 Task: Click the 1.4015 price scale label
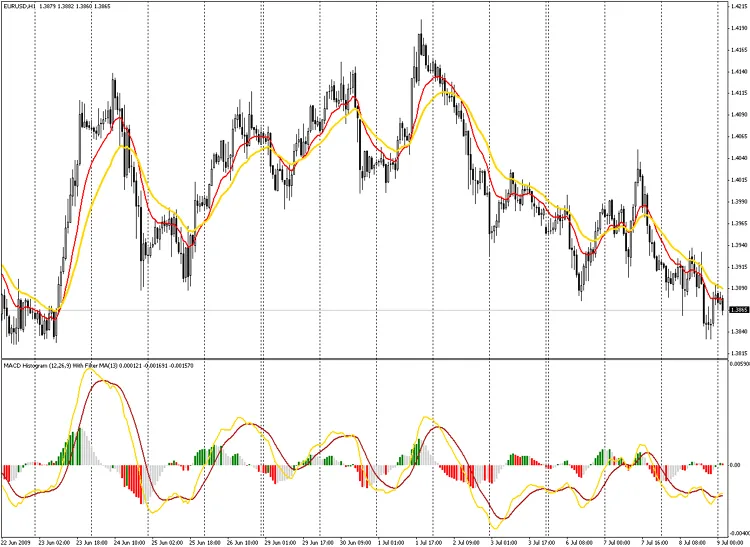[x=738, y=180]
